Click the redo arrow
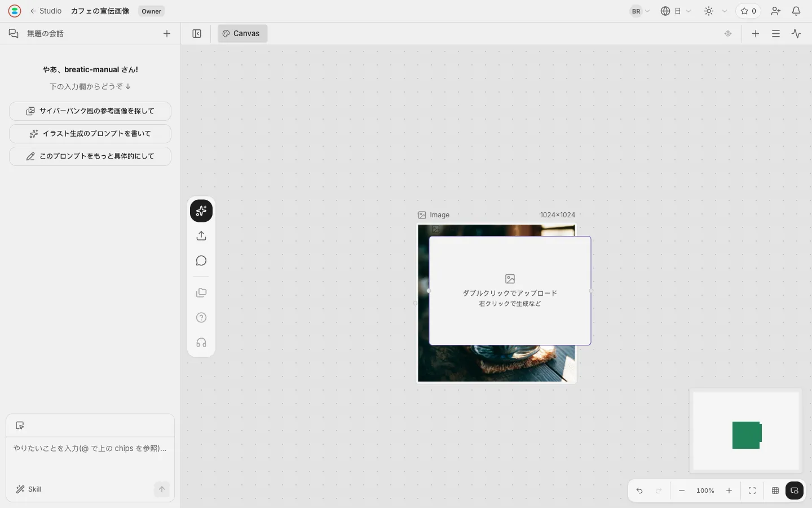The width and height of the screenshot is (812, 508). pyautogui.click(x=659, y=491)
